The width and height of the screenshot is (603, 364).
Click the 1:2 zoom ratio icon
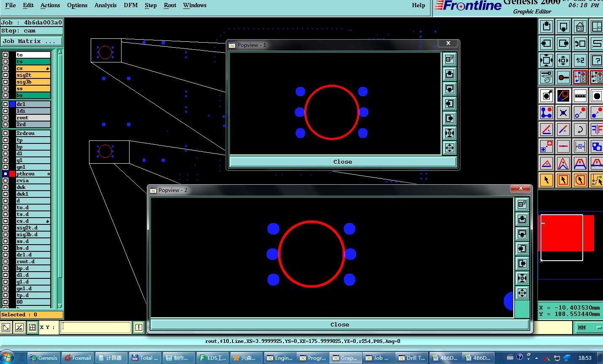coord(580,60)
